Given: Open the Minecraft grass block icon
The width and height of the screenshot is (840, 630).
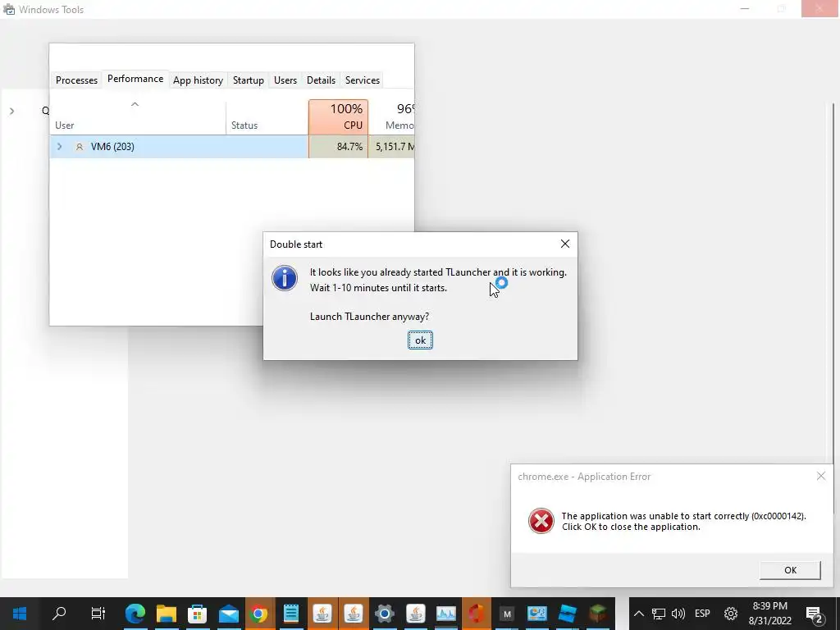Looking at the screenshot, I should point(598,614).
